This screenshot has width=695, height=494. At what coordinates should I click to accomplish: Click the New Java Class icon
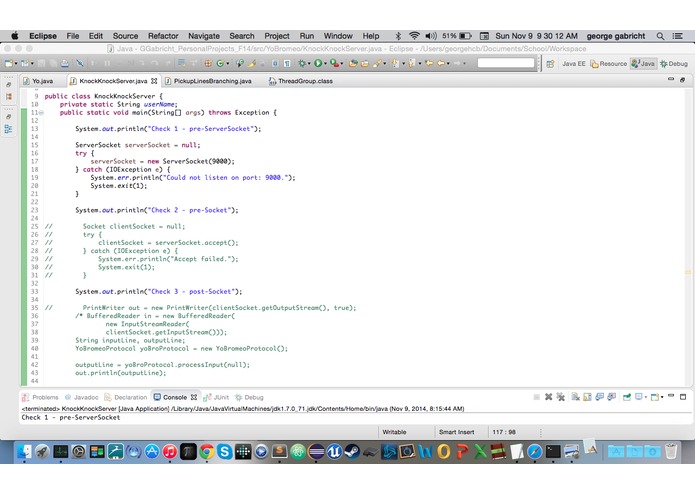[x=220, y=63]
